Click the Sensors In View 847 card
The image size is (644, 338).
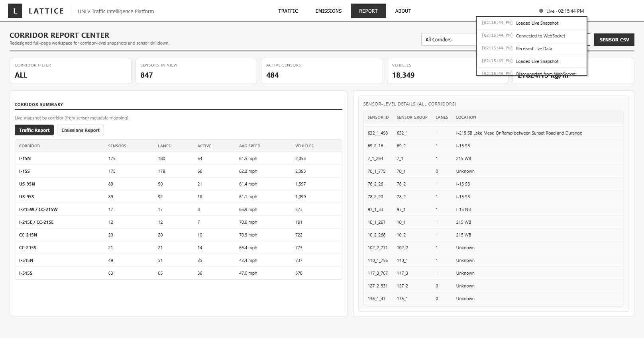coord(196,71)
